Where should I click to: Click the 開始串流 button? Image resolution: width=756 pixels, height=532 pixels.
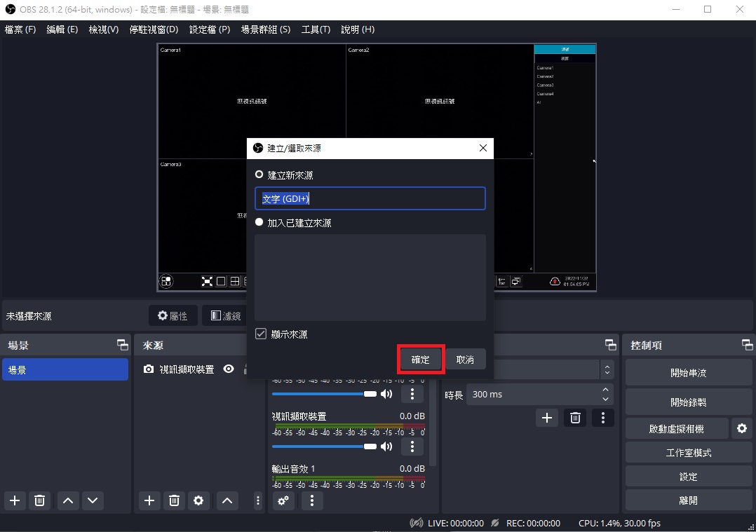(689, 373)
